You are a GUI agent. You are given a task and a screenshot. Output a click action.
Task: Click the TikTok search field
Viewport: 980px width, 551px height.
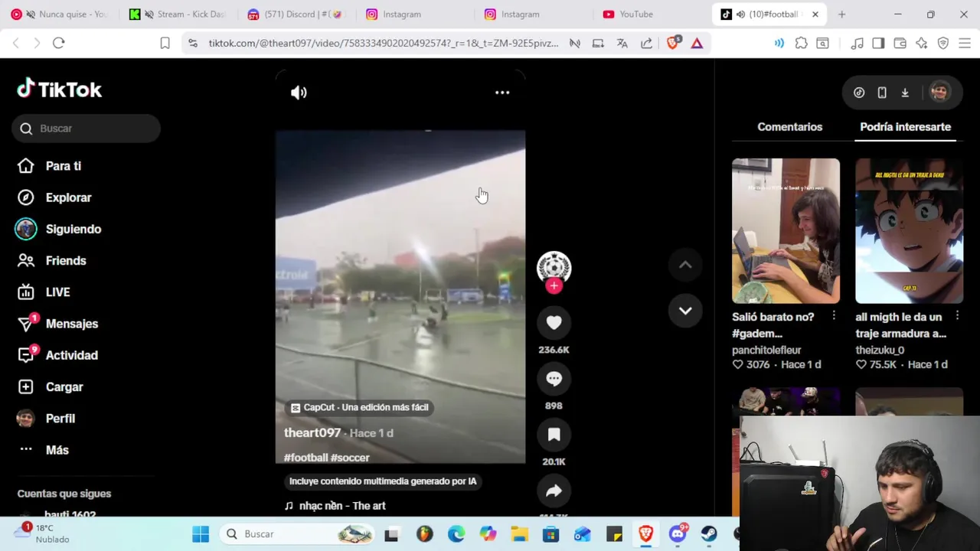86,129
